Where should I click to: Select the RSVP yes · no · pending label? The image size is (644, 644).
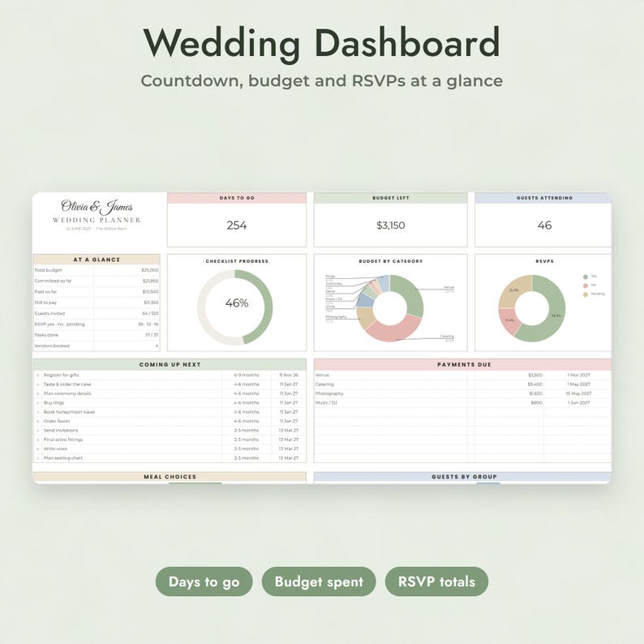(59, 324)
